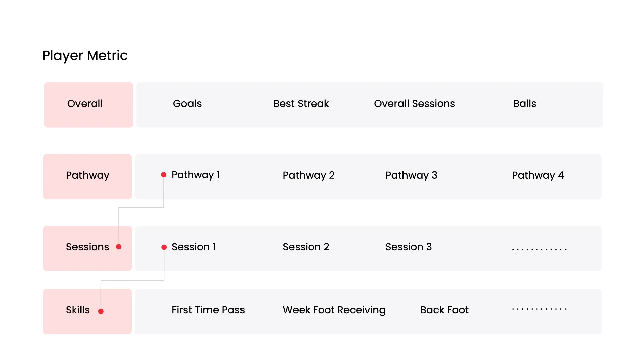Open the Sessions category label
Viewport: 644px width, 362px height.
(x=87, y=247)
